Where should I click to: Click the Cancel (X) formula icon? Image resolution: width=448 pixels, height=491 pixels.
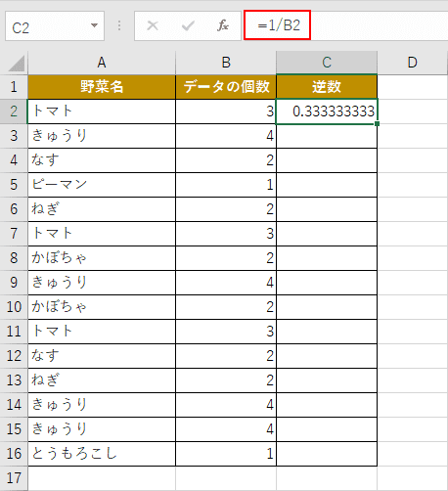tap(153, 25)
